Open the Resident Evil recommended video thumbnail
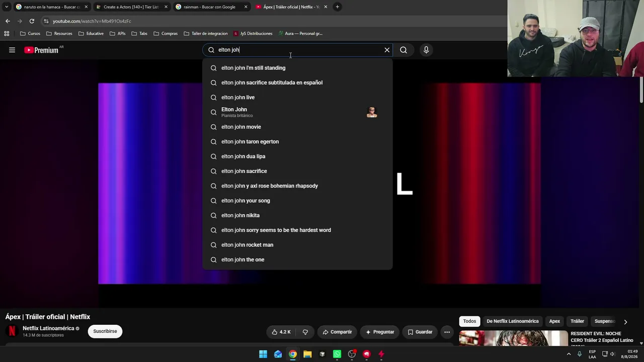Screen dimensions: 644x362 point(513,338)
